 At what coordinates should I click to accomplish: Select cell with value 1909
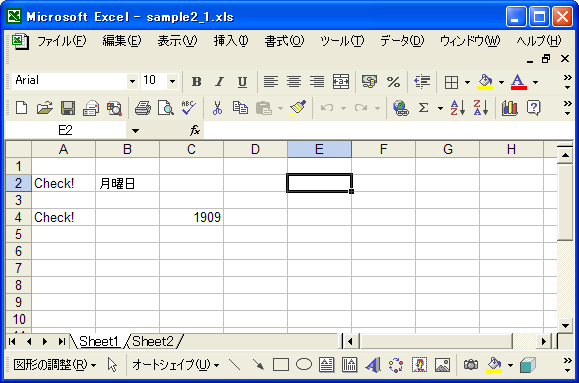click(x=191, y=217)
